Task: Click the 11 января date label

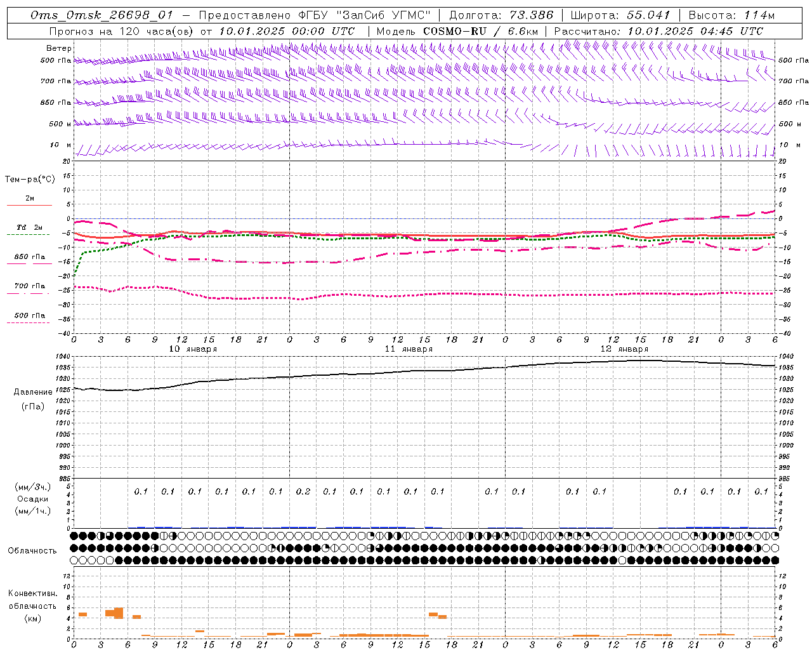Action: [x=409, y=349]
